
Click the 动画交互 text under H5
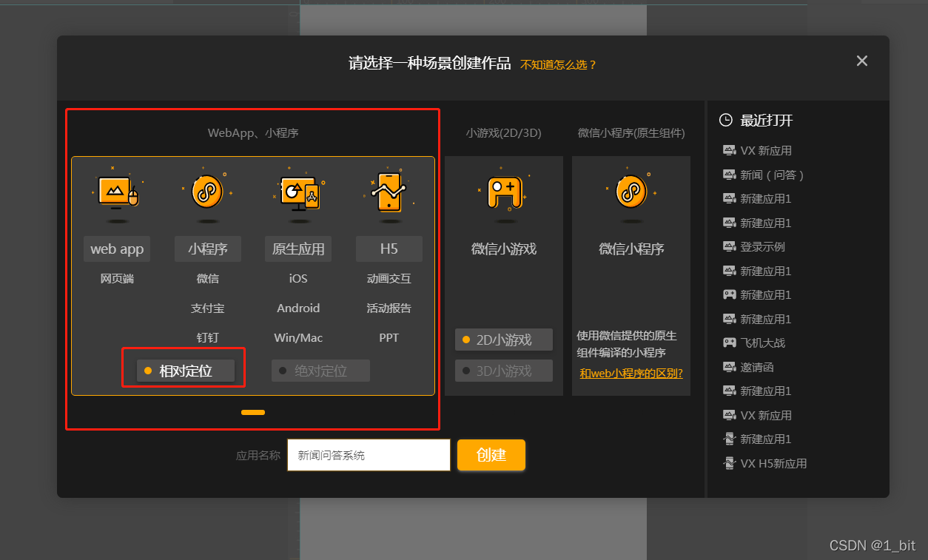389,279
